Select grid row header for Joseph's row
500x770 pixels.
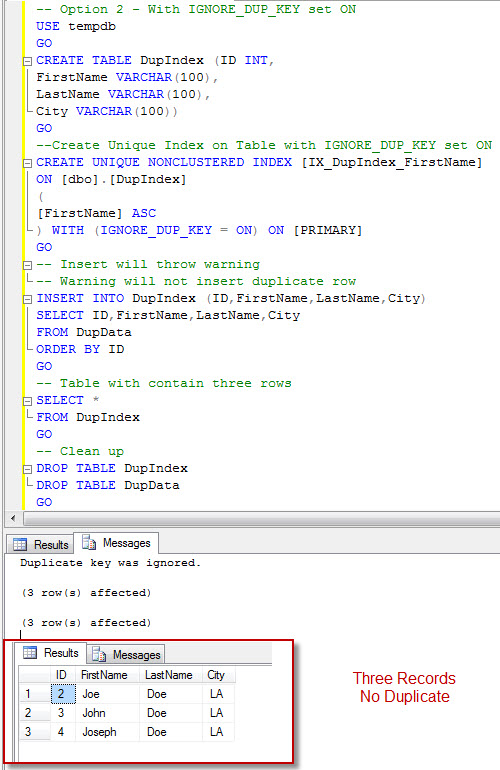[x=34, y=732]
